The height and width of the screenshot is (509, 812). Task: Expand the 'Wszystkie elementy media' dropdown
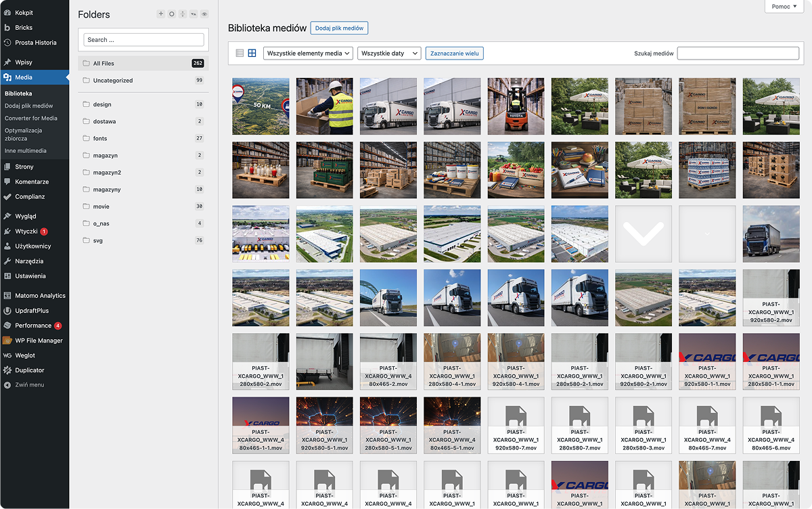(x=308, y=53)
